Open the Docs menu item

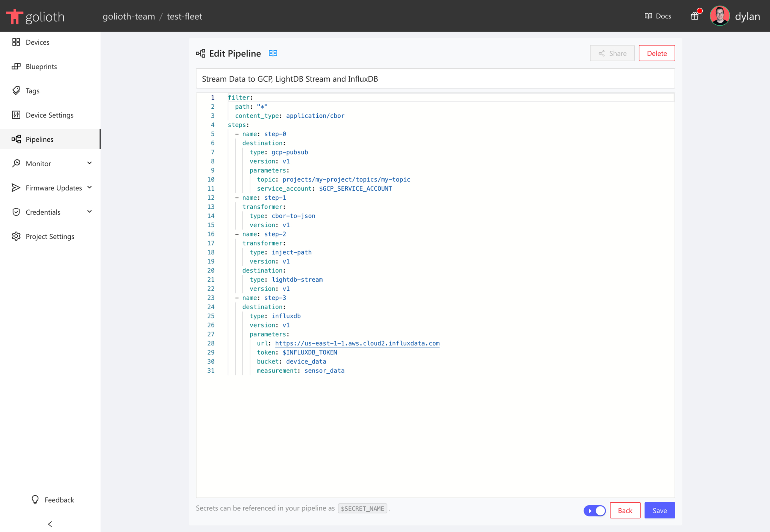point(657,16)
